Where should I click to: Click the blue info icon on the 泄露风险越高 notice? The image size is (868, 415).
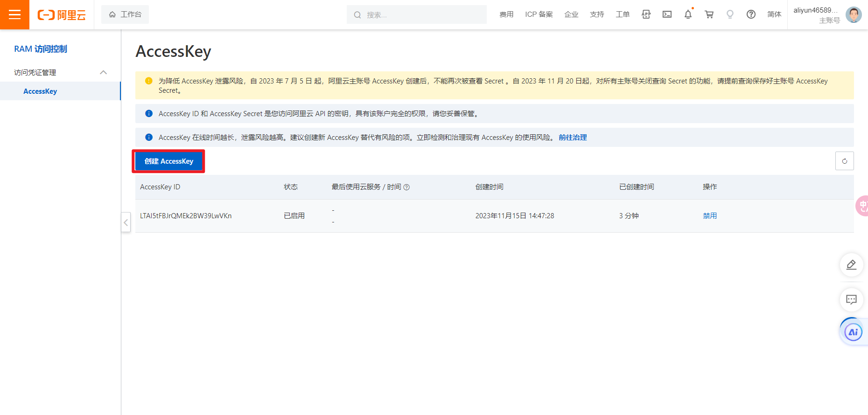[x=149, y=137]
